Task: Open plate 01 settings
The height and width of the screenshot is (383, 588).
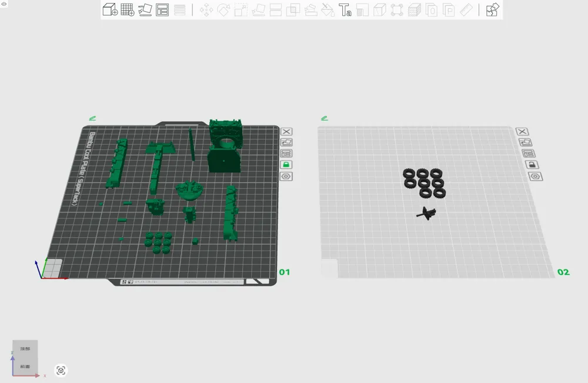Action: [286, 176]
